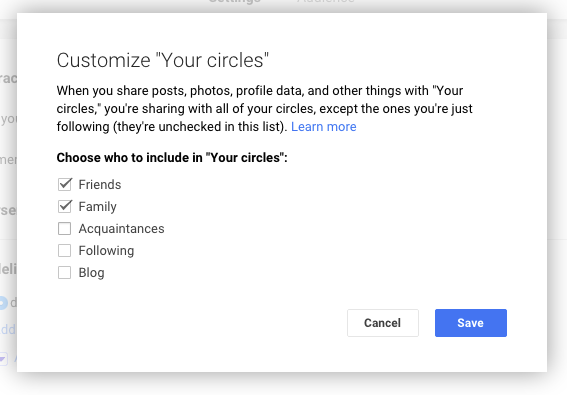
Task: Click the "Choose who to include" heading
Action: pos(172,158)
